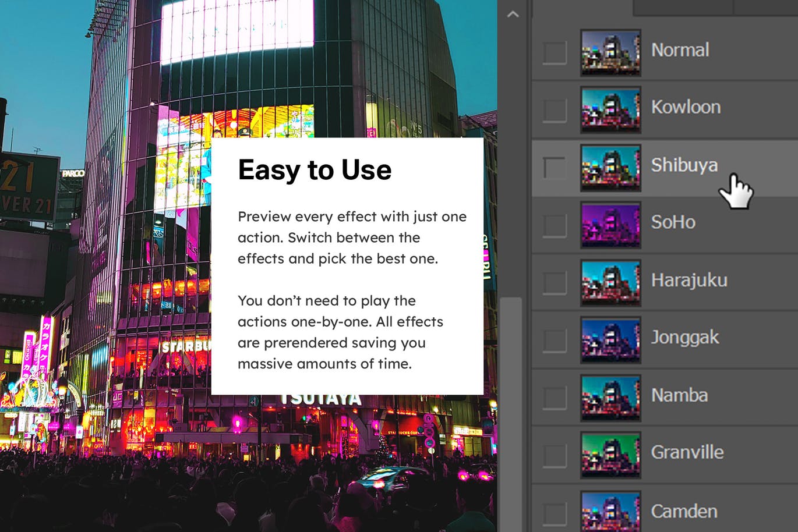Click the purple SoHo effect thumbnail
Image resolution: width=798 pixels, height=532 pixels.
point(610,225)
